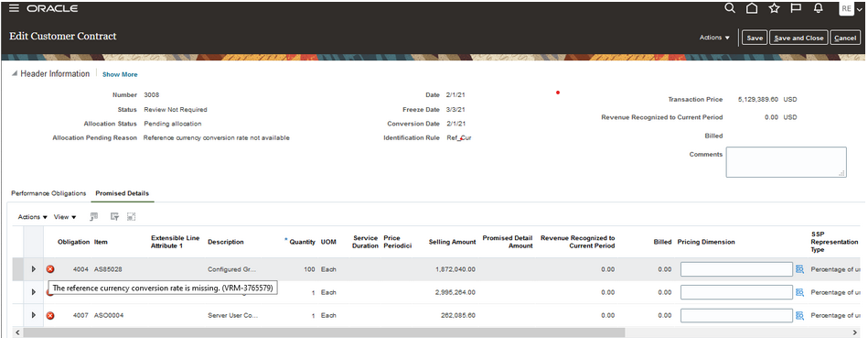This screenshot has height=338, width=868.
Task: Click the Selling Amount column header
Action: click(x=452, y=242)
